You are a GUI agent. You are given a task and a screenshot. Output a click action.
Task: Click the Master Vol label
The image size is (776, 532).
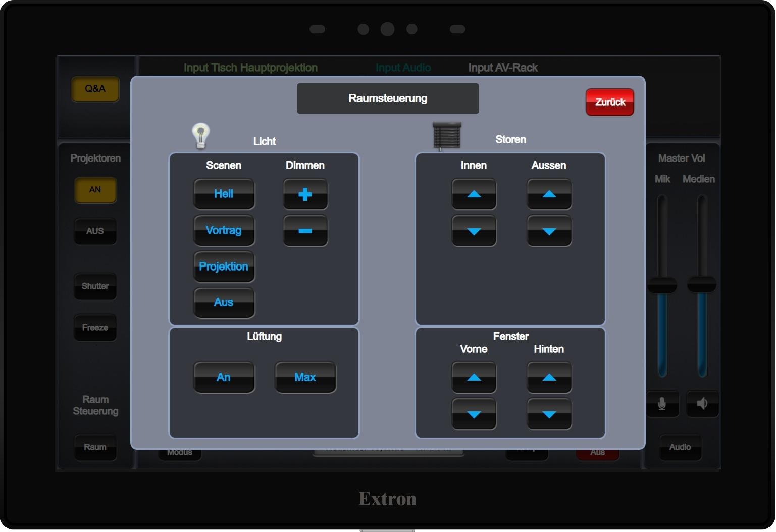(x=682, y=158)
